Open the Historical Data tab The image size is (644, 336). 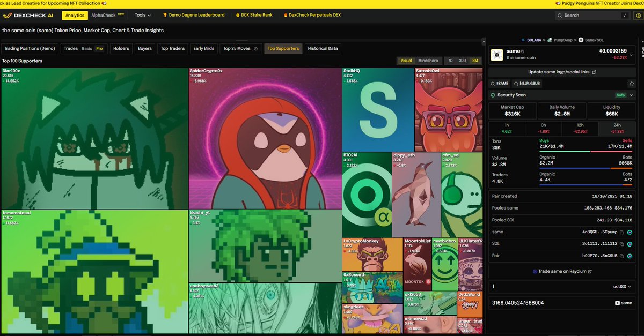(323, 48)
